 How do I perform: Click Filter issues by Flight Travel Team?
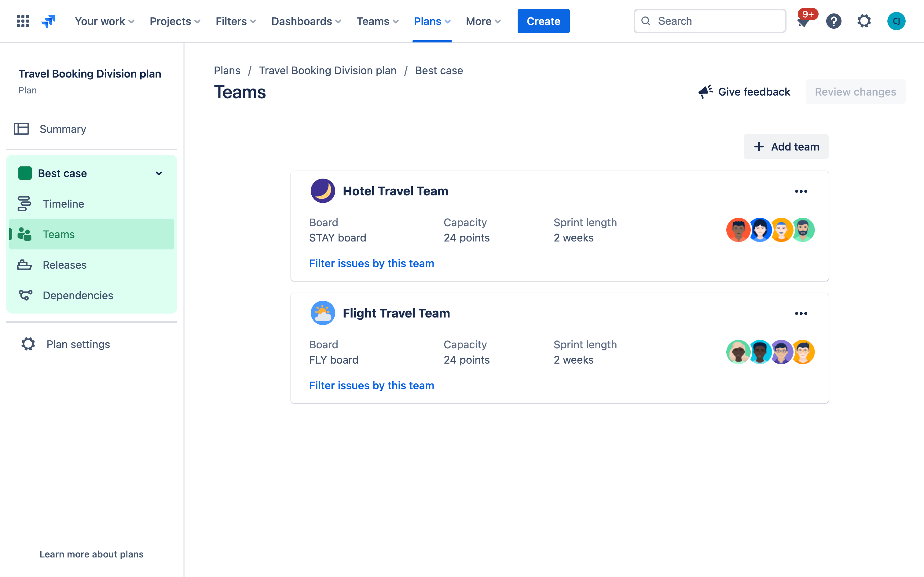click(372, 385)
